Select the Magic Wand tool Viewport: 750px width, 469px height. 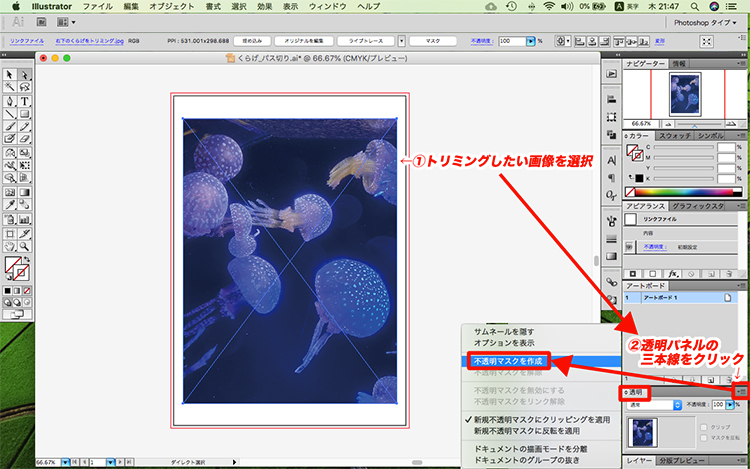click(9, 87)
